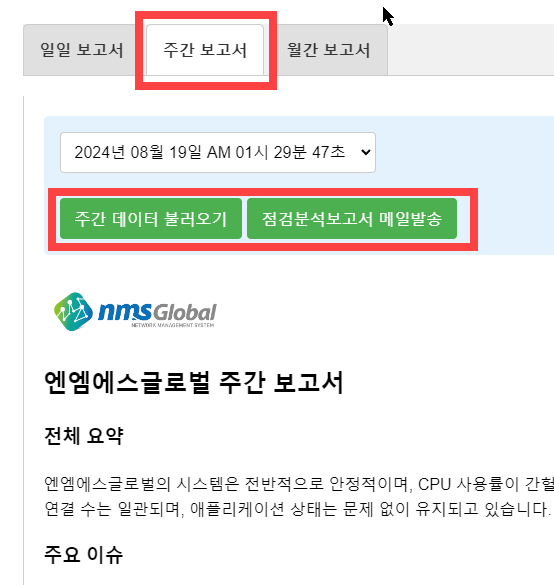The image size is (554, 585).
Task: Click the 점검분석보고서 메일발송 button
Action: [352, 219]
